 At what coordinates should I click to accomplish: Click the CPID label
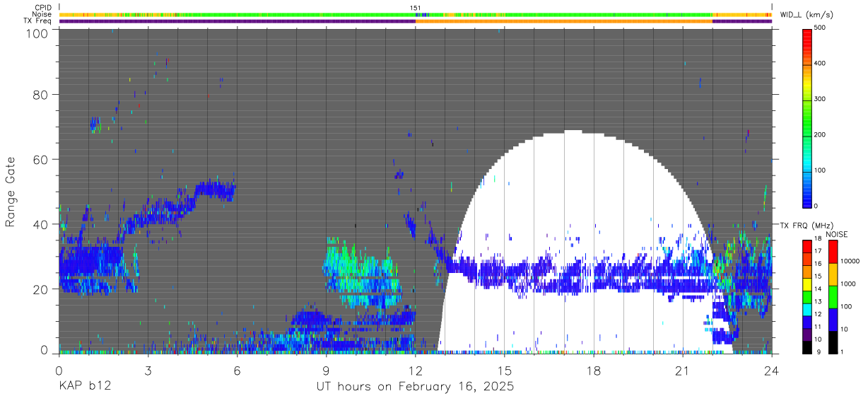pyautogui.click(x=43, y=8)
